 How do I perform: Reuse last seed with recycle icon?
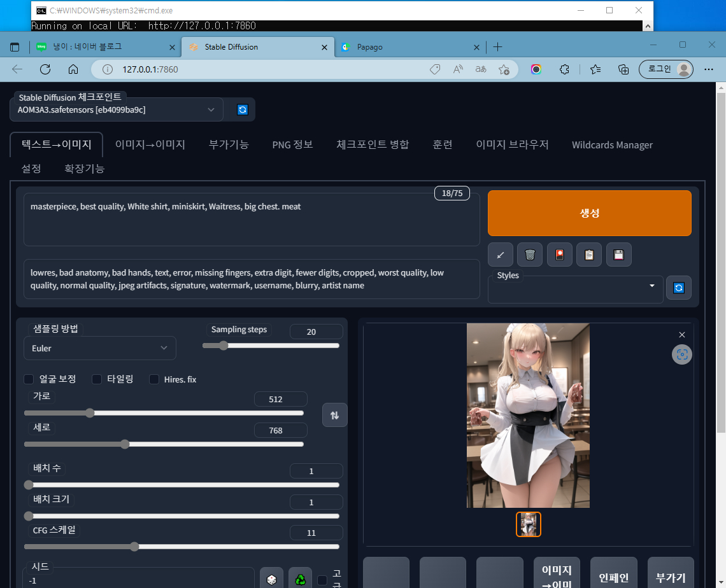[301, 579]
